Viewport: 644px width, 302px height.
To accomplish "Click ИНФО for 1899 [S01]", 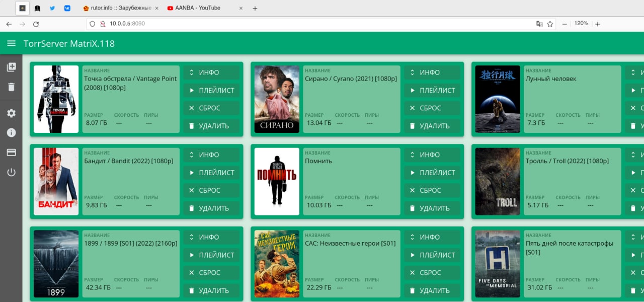I will pyautogui.click(x=211, y=237).
